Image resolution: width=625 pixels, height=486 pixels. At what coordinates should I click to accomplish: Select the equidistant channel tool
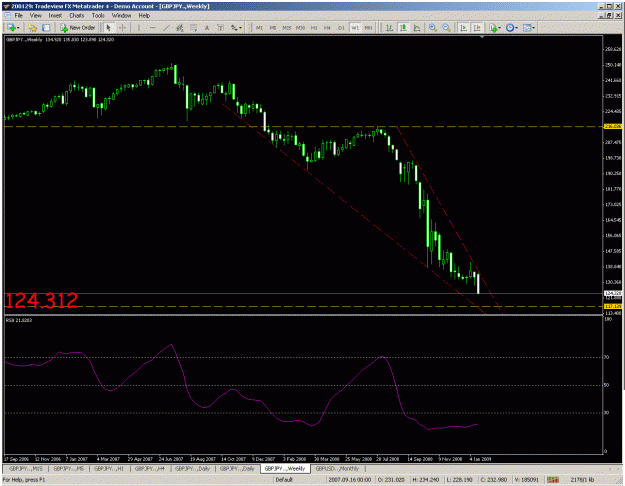tap(180, 28)
